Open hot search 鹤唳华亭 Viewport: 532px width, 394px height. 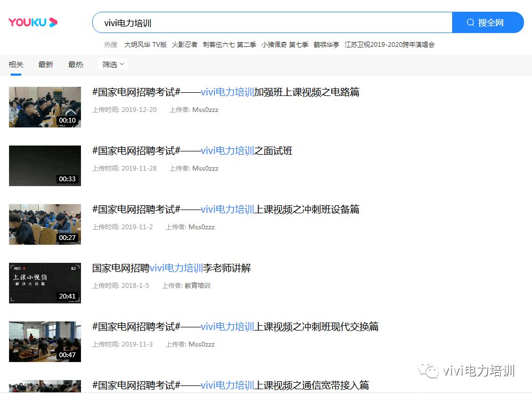(x=326, y=44)
